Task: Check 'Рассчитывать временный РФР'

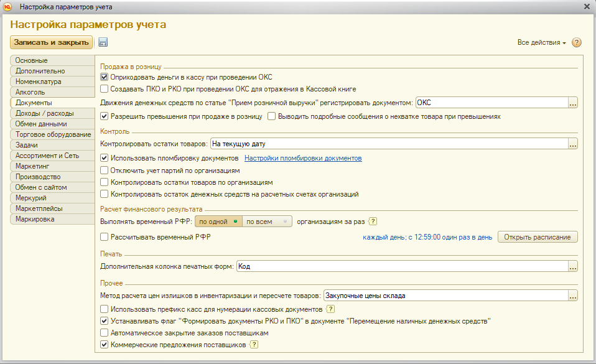Action: coord(104,237)
